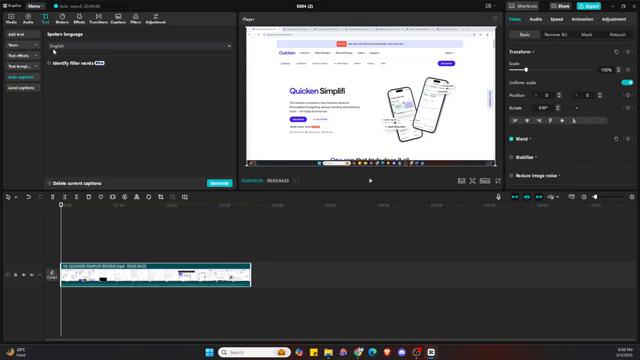The height and width of the screenshot is (360, 640).
Task: Expand the Stabilize section
Action: pos(536,157)
